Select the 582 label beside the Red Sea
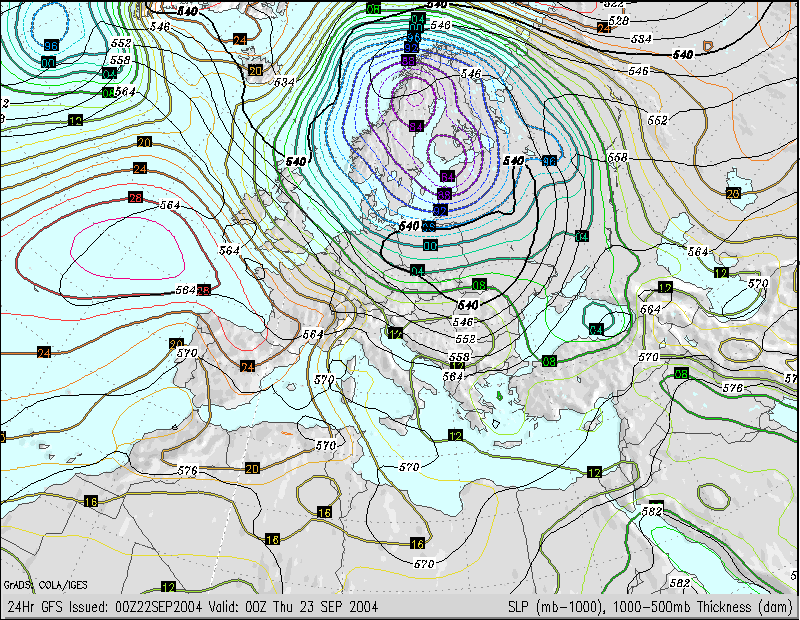 point(653,511)
